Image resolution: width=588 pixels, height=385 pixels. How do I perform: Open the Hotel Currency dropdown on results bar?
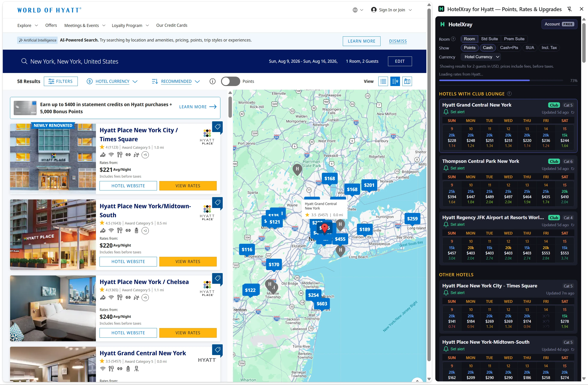pos(112,81)
